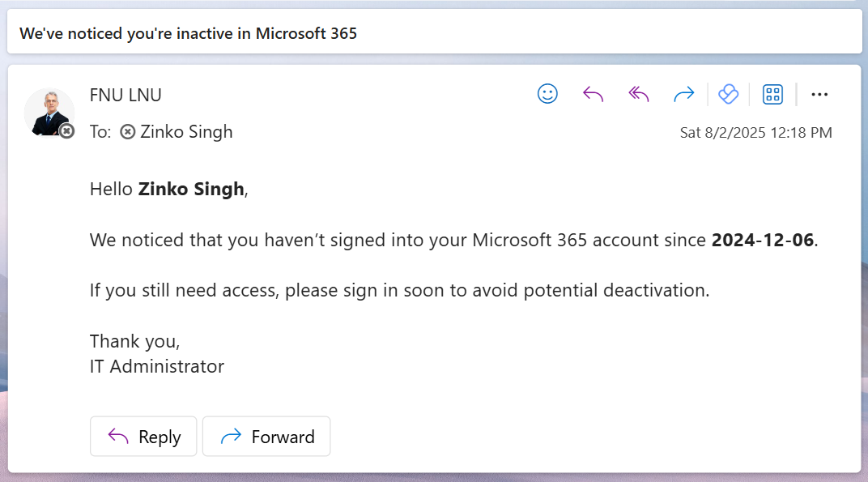
Task: Click the bold Zinko Singh in the greeting
Action: (x=191, y=190)
